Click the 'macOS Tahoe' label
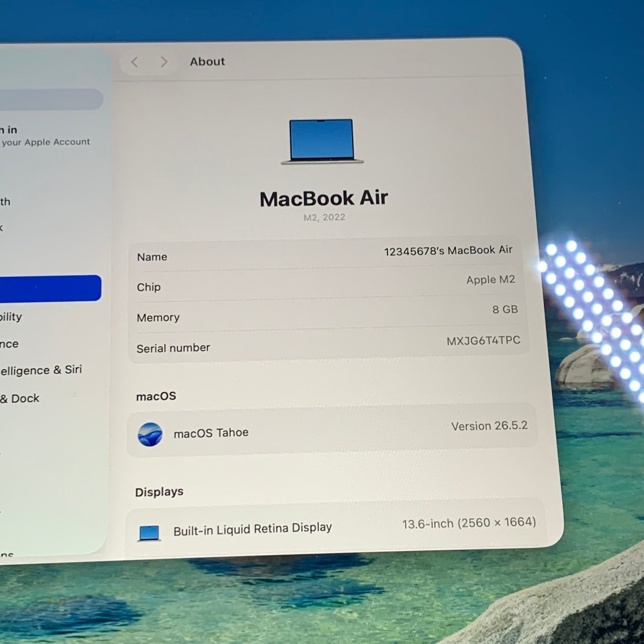The width and height of the screenshot is (644, 644). (211, 433)
